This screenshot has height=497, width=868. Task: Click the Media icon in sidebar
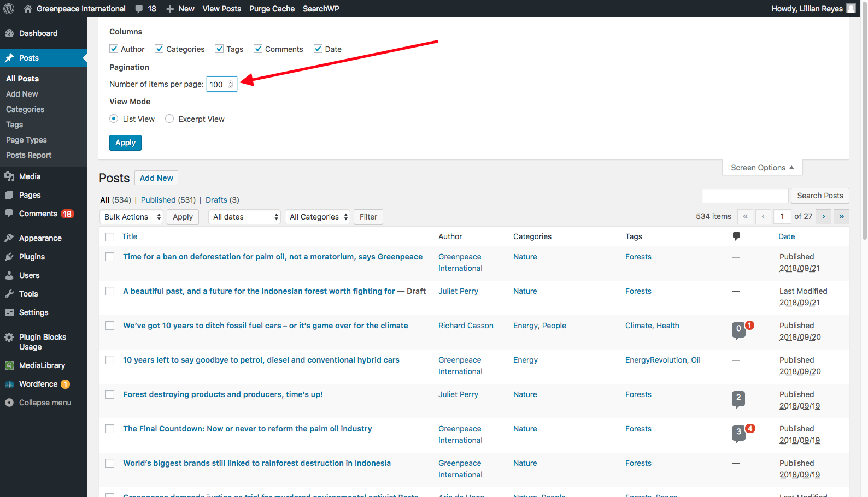coord(9,176)
